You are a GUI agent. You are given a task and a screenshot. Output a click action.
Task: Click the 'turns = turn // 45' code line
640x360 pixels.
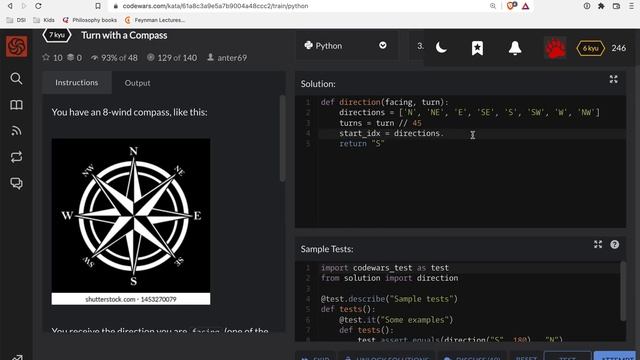tap(380, 123)
